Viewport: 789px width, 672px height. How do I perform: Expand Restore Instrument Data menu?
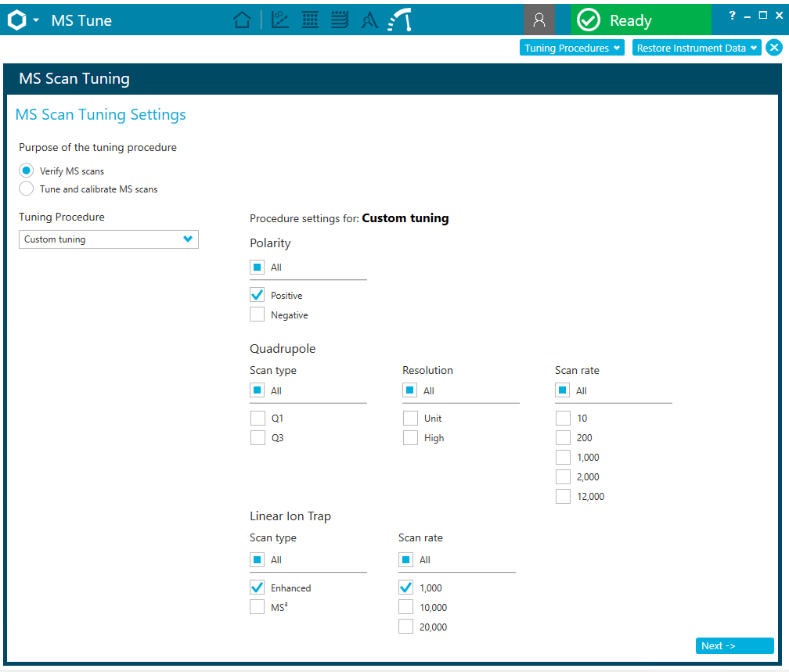(696, 48)
